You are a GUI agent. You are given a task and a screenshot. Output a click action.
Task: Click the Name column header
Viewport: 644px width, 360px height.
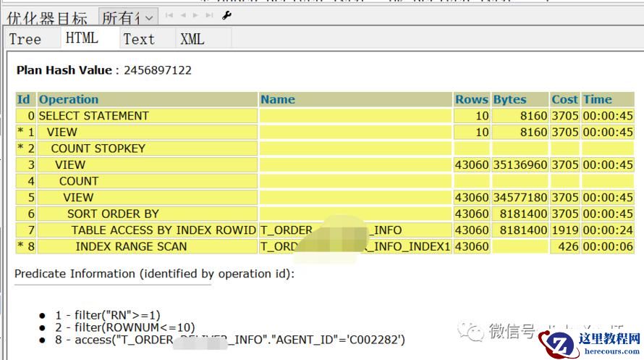[356, 99]
